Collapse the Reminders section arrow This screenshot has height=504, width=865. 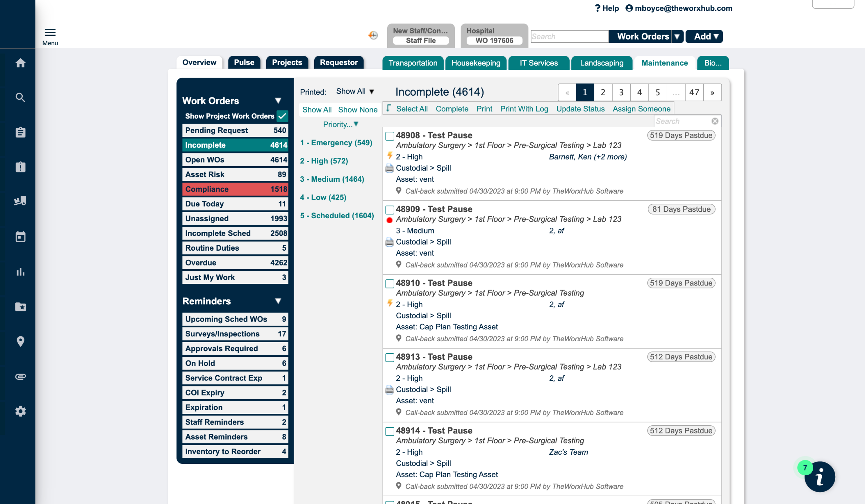pos(278,301)
